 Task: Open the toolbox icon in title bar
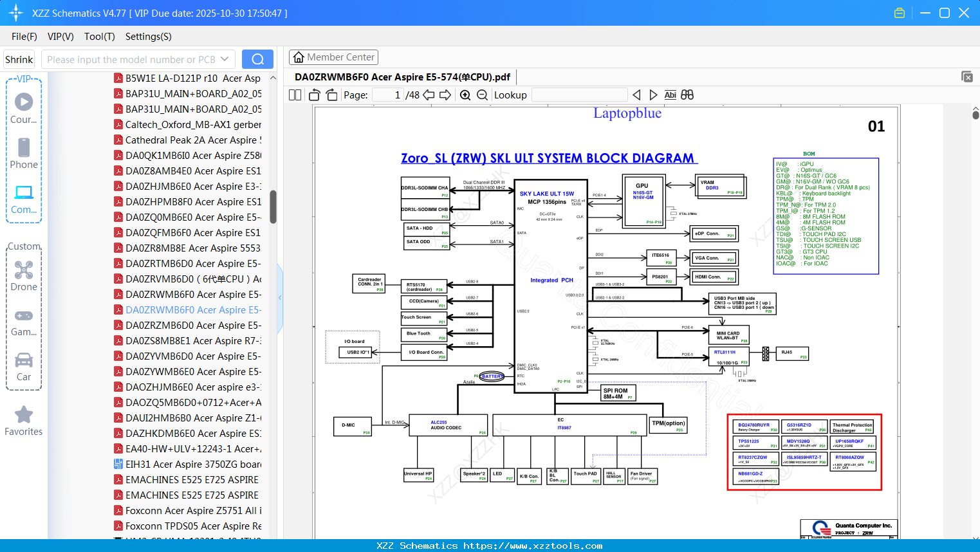(x=900, y=13)
